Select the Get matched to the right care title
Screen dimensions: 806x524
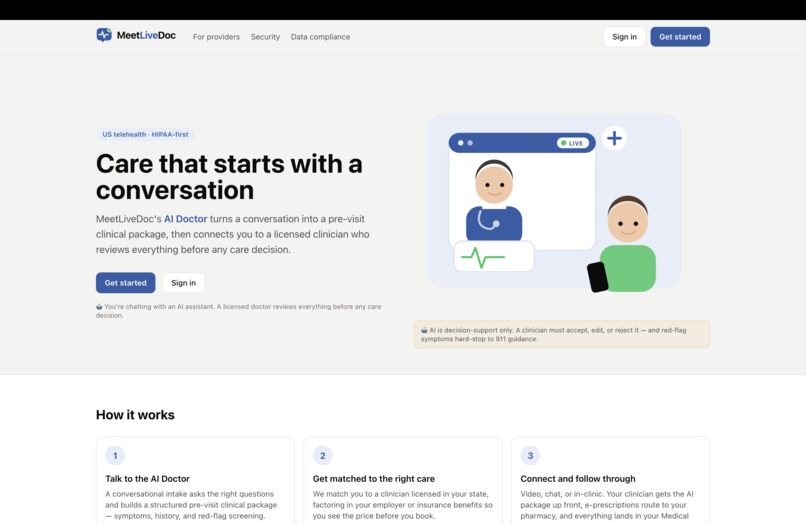374,479
